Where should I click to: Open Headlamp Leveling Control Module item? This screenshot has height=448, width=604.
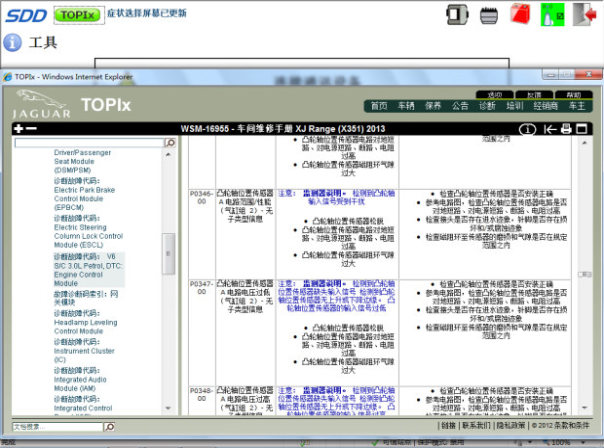click(85, 322)
